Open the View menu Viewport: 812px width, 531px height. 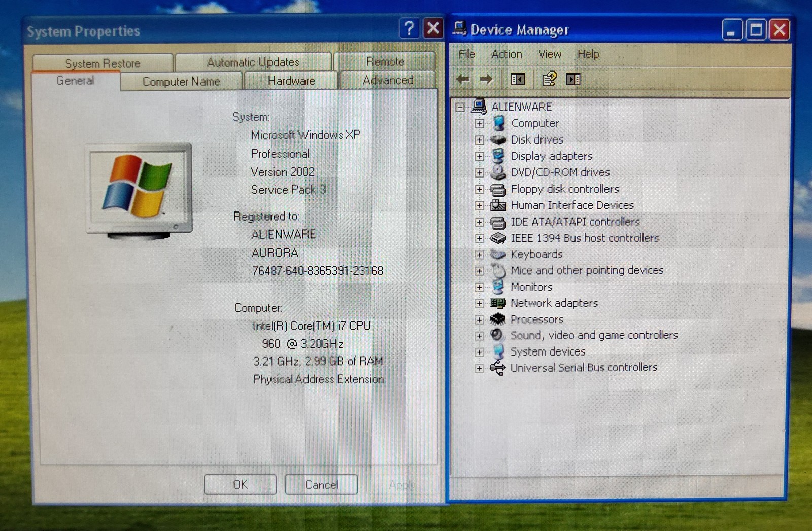coord(550,54)
